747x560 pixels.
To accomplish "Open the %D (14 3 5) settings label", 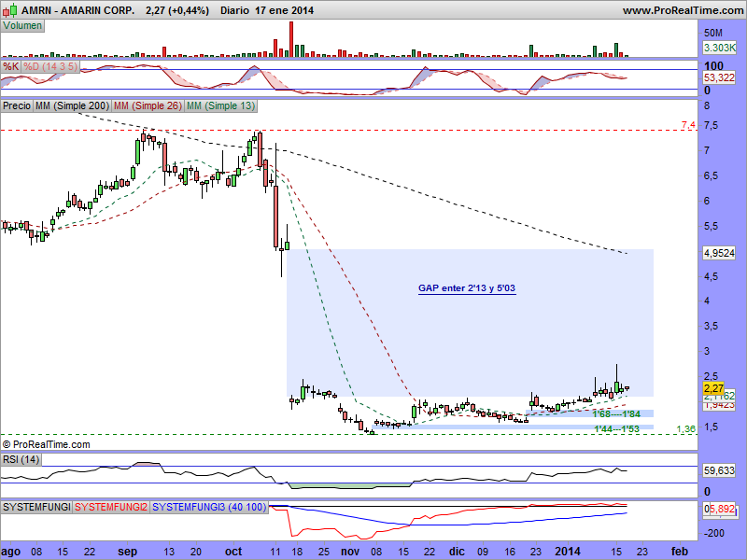I will [50, 66].
